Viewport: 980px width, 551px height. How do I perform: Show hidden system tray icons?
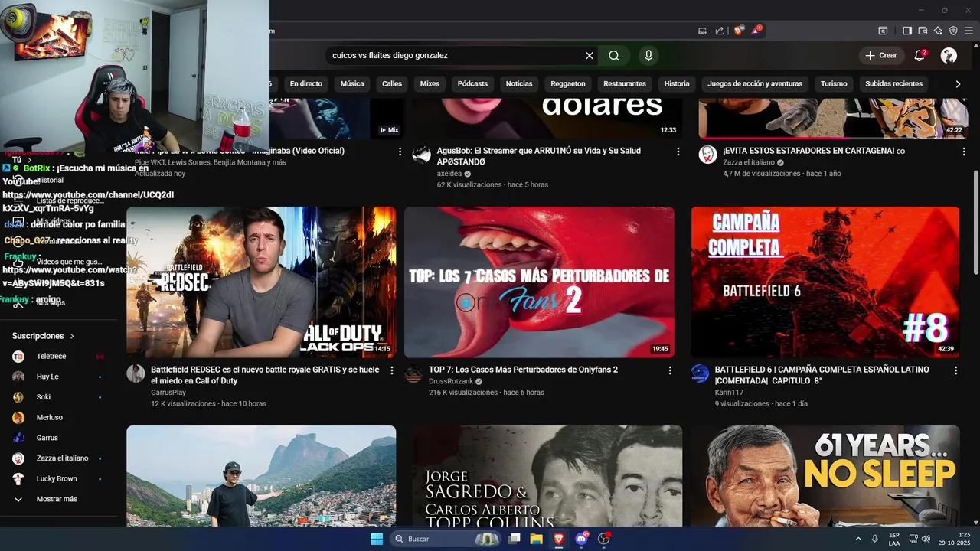point(858,539)
